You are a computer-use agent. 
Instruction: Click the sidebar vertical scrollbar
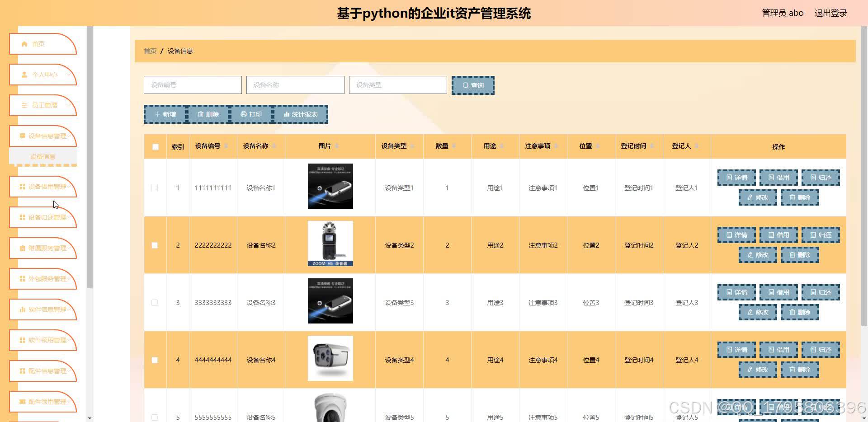click(x=90, y=157)
